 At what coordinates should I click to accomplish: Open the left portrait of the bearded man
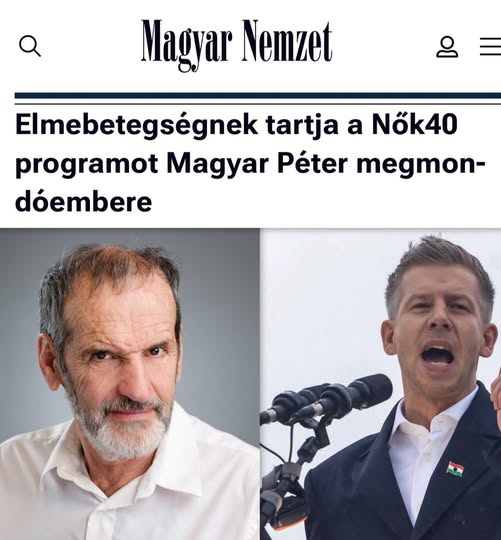pos(130,384)
